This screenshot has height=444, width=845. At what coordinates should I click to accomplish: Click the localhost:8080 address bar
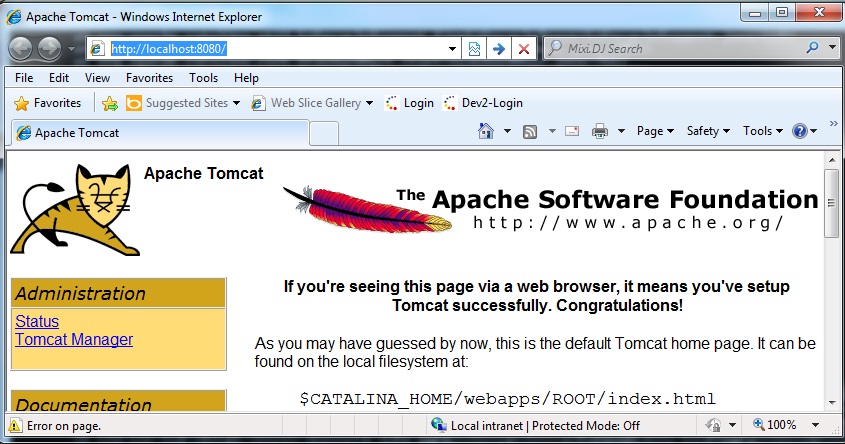276,49
